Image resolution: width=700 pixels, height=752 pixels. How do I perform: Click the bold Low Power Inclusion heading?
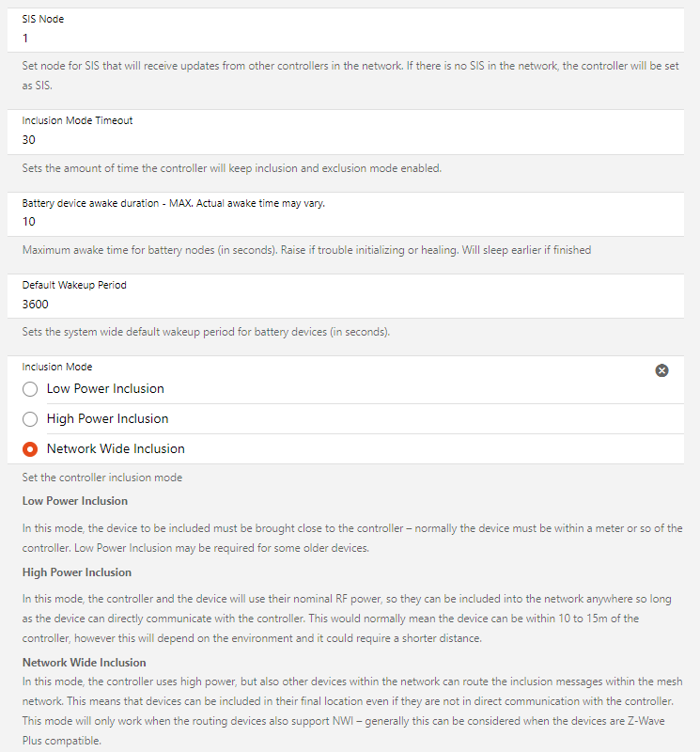pyautogui.click(x=75, y=501)
